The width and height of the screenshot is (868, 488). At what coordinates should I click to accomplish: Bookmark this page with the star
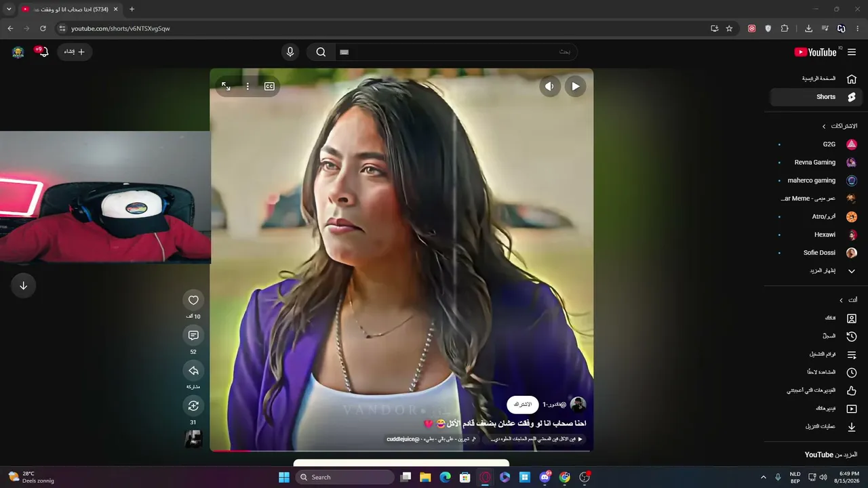pyautogui.click(x=729, y=28)
